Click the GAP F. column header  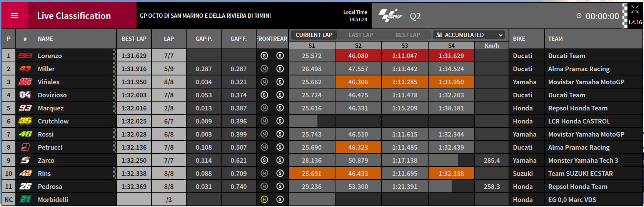[x=239, y=39]
